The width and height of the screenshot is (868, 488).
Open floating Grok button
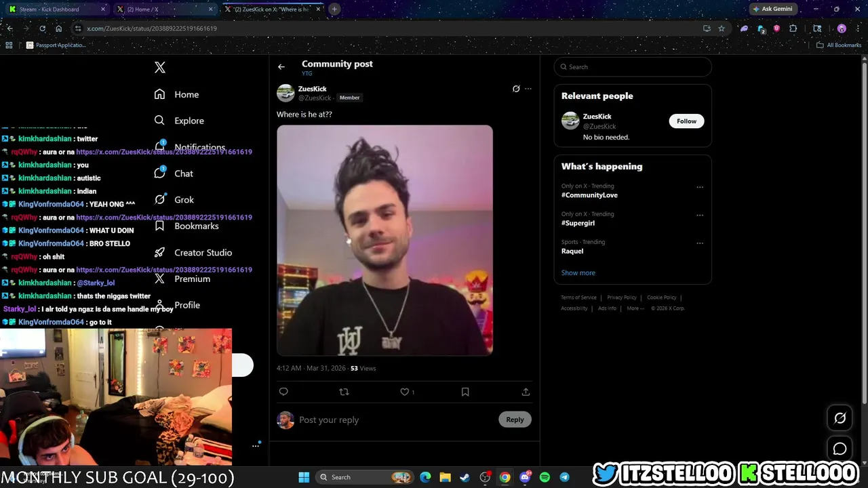[x=840, y=418]
